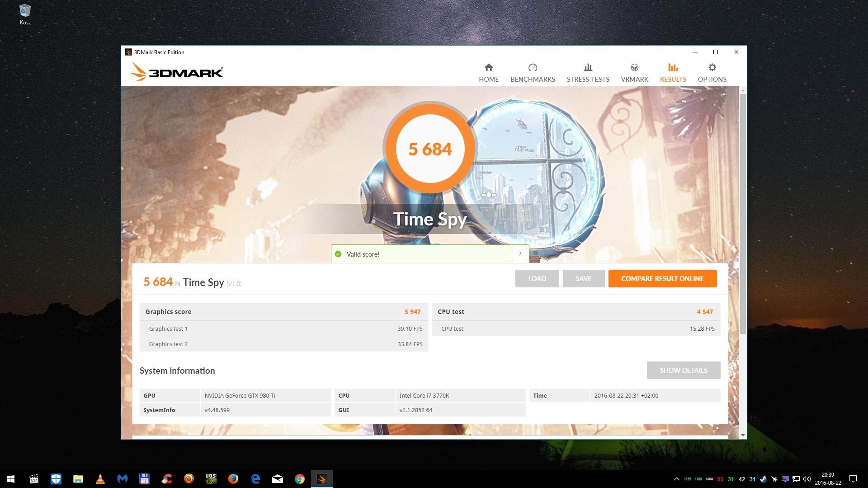The image size is (868, 488).
Task: Click the scrollbar down arrow
Action: coord(743,435)
